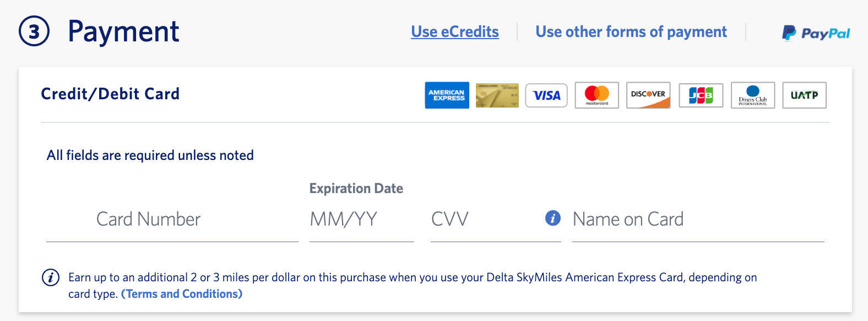Click the step 3 circle number
This screenshot has width=868, height=321.
[x=34, y=31]
